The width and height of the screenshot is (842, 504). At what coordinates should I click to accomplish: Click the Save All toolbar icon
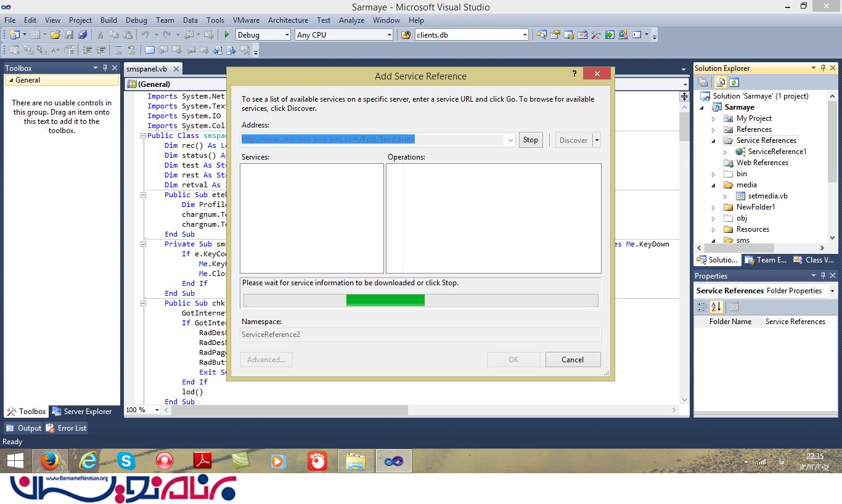point(82,35)
